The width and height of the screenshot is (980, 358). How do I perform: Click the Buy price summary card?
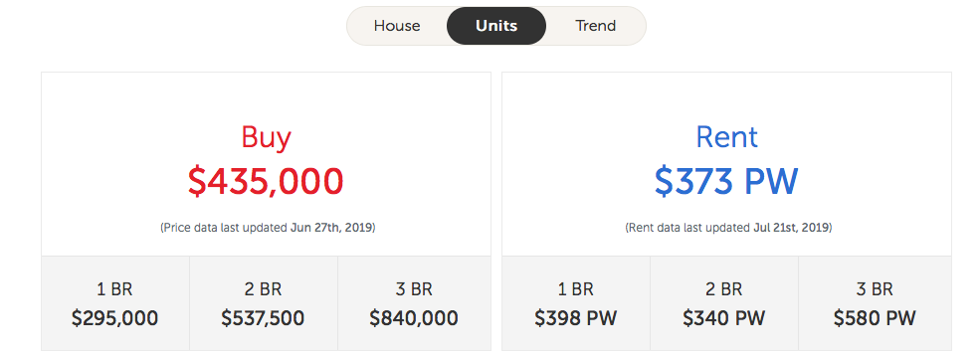[x=267, y=211]
